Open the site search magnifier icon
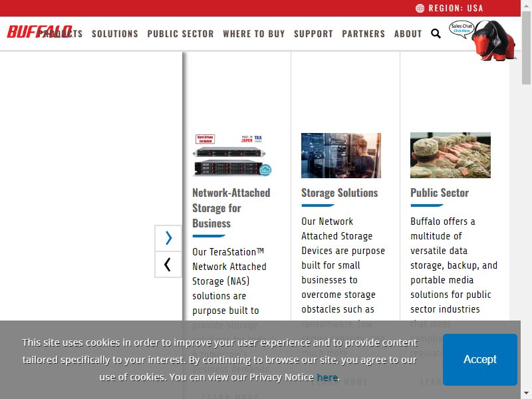532x399 pixels. (x=436, y=34)
